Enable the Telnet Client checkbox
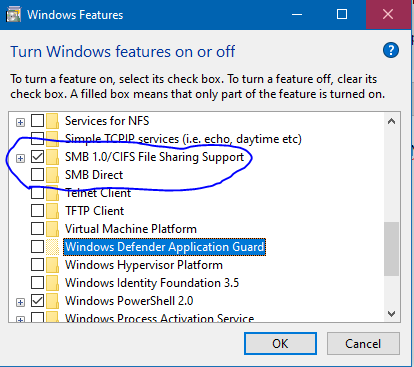Screen dimensions: 414x367 37,193
